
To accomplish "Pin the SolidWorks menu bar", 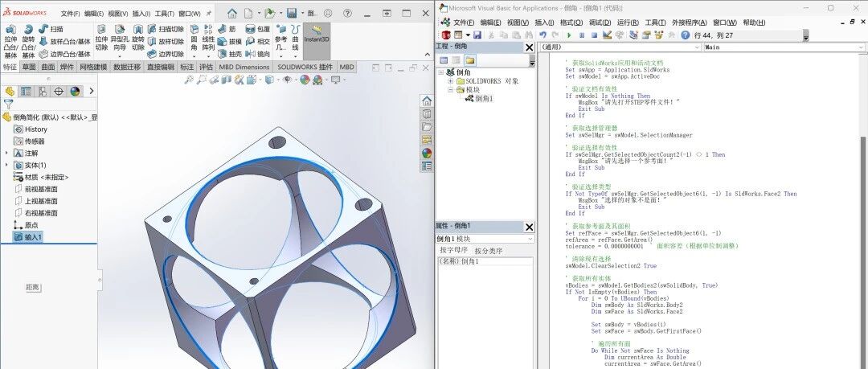I will point(209,13).
